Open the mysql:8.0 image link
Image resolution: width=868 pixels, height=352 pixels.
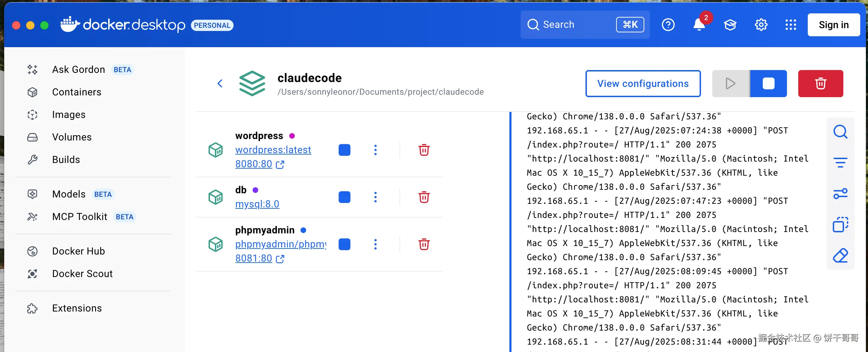[257, 204]
